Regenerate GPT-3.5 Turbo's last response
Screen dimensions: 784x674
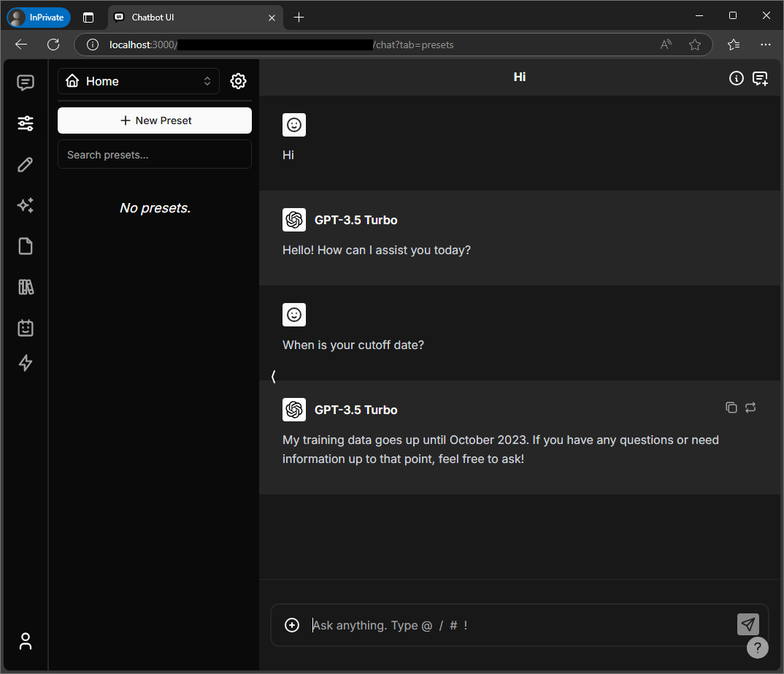tap(750, 407)
